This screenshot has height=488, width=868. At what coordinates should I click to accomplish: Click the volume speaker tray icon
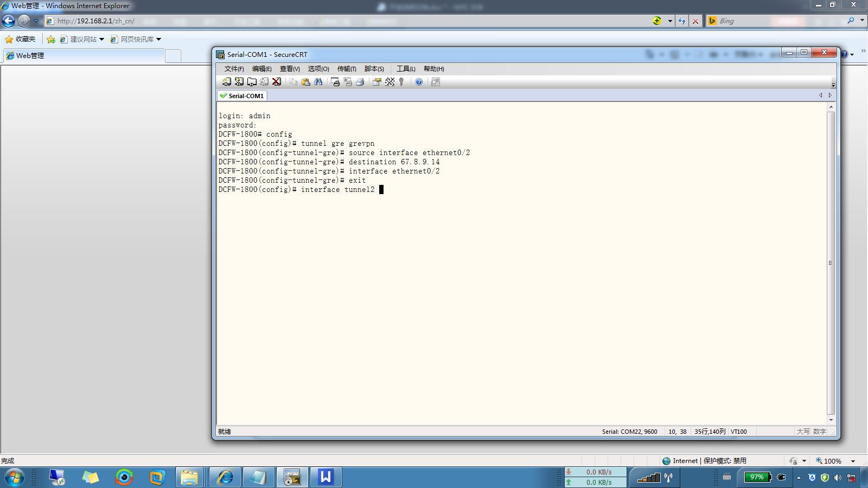838,478
